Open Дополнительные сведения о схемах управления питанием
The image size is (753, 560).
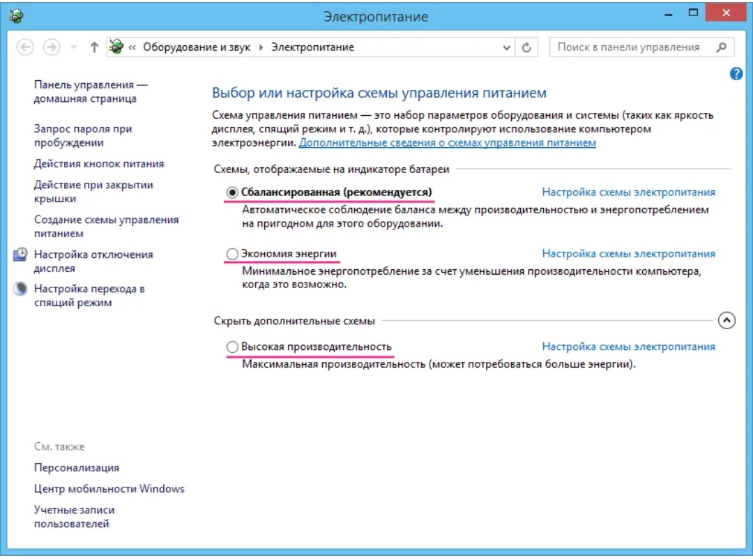[447, 143]
